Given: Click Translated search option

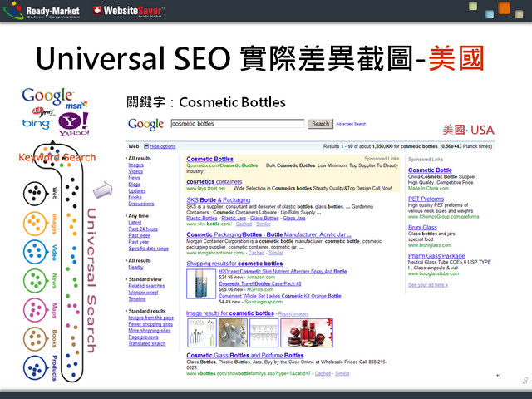Looking at the screenshot, I should 146,343.
